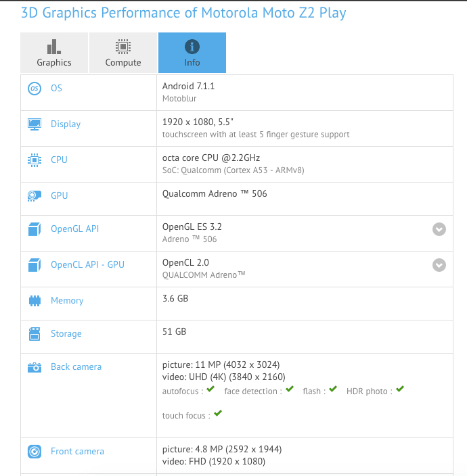Click the Back camera icon
The width and height of the screenshot is (467, 476).
pos(35,367)
